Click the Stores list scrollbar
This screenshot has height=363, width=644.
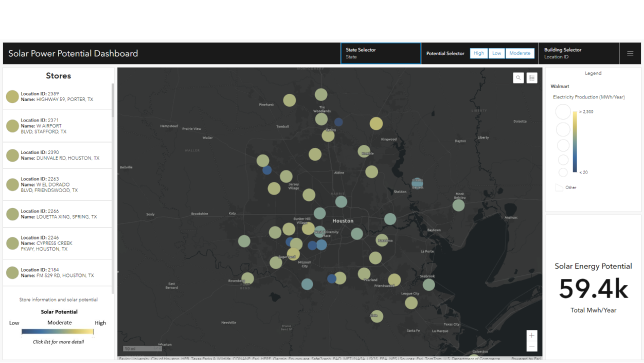(x=113, y=101)
